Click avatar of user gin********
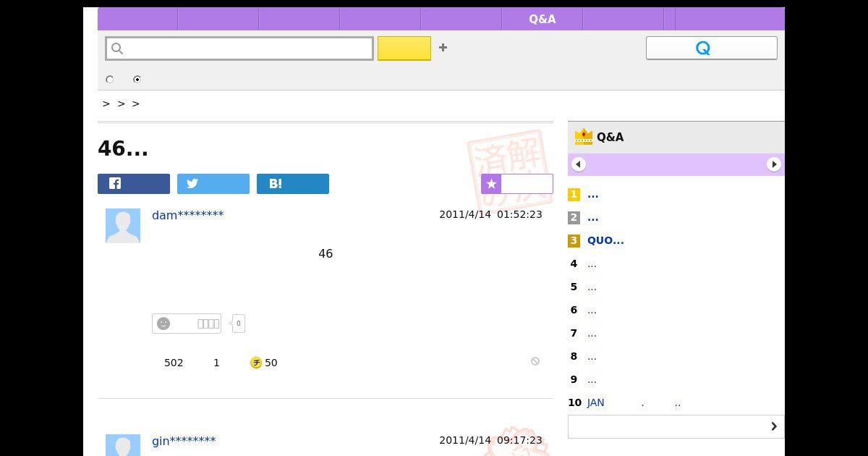Screen dimensions: 868x456 (123, 445)
